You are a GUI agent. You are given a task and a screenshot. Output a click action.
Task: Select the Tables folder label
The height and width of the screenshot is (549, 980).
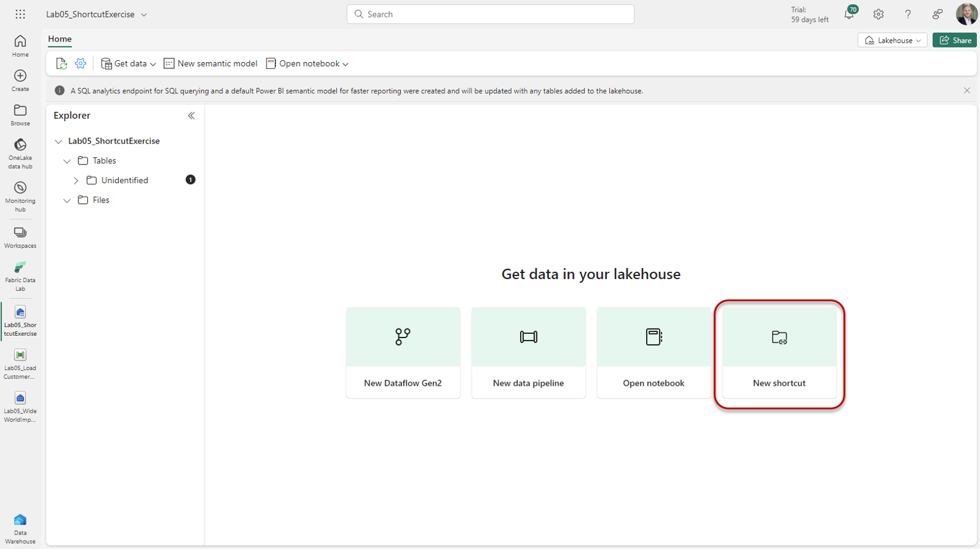point(104,161)
